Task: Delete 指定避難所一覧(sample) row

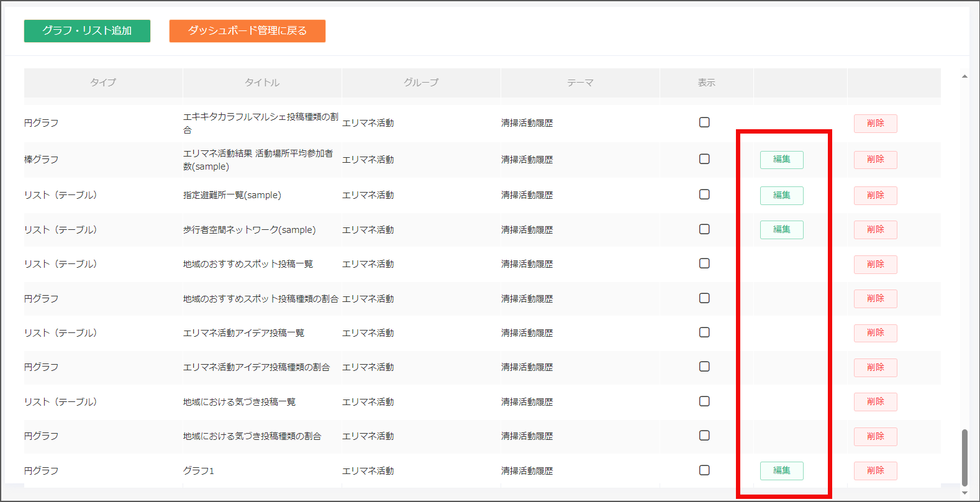Action: [876, 195]
